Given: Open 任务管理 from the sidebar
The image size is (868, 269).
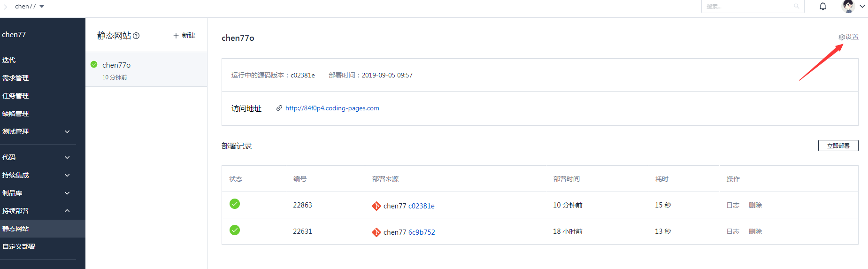Looking at the screenshot, I should point(15,96).
